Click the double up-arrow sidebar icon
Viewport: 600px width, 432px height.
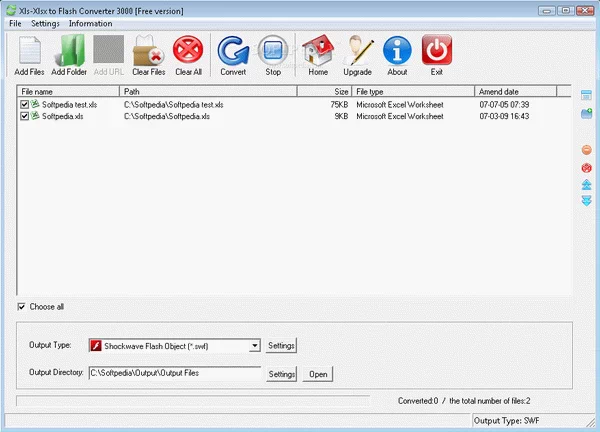[x=586, y=185]
